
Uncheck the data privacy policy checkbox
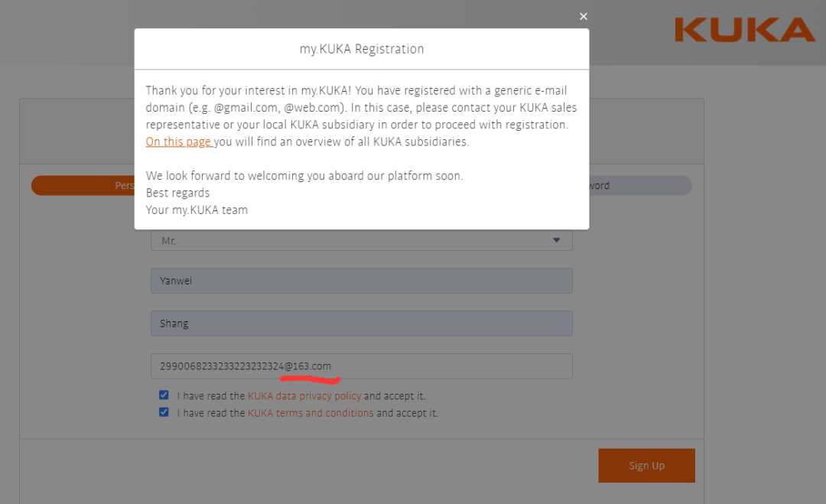(x=164, y=395)
